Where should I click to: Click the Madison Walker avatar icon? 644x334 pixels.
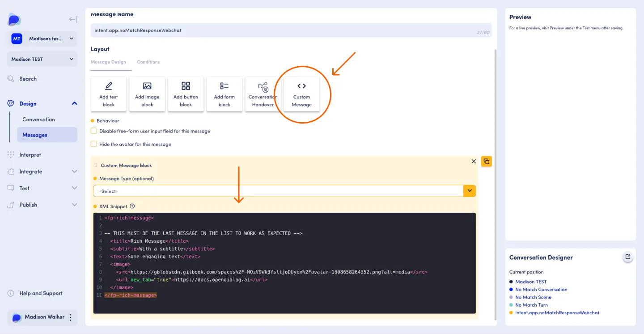pyautogui.click(x=17, y=317)
